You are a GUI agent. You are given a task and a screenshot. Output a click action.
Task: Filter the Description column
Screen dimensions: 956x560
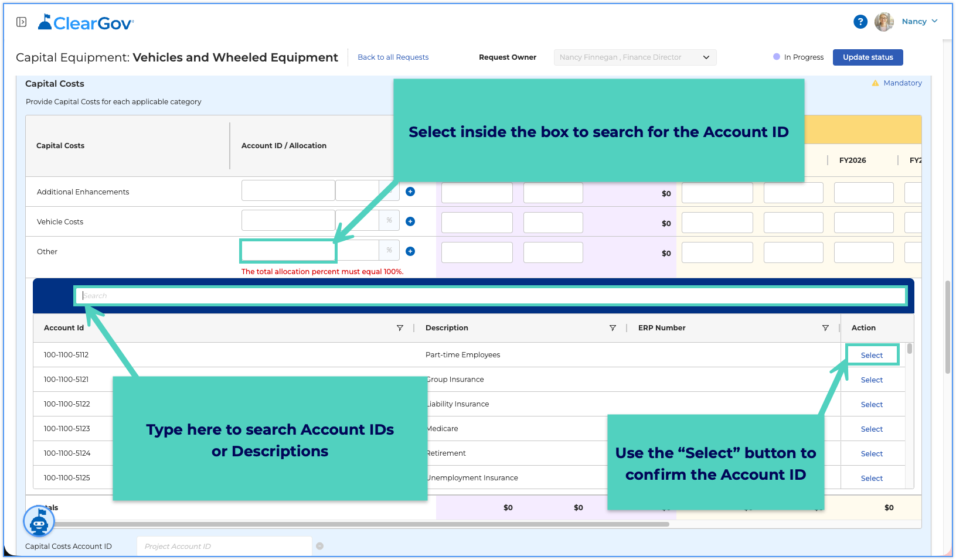pos(613,328)
